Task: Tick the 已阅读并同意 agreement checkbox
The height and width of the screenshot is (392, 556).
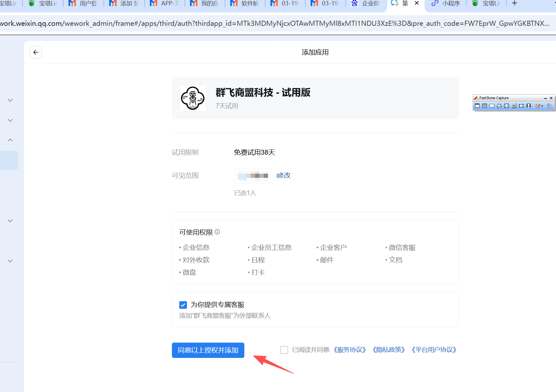Action: click(284, 350)
